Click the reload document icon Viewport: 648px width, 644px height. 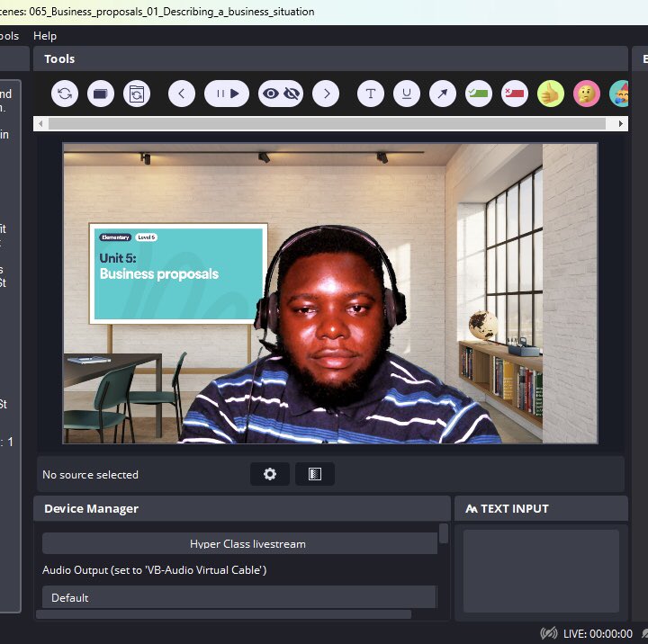(137, 94)
